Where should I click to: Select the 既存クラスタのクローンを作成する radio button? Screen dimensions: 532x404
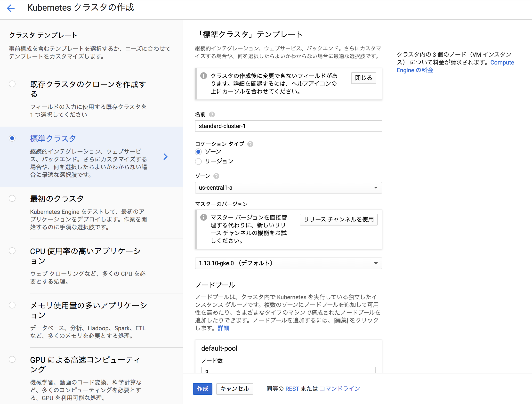pos(12,84)
